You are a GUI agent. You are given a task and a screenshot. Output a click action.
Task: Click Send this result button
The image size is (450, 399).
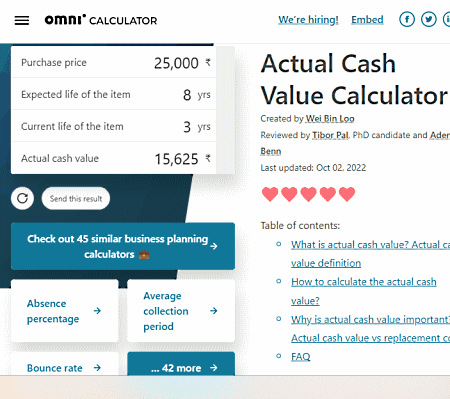76,198
